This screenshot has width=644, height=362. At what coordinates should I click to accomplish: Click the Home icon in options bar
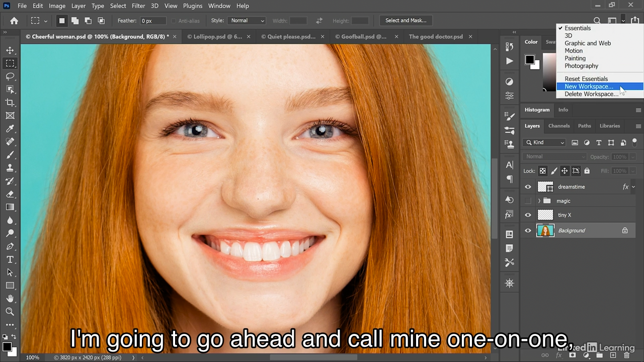[x=14, y=21]
